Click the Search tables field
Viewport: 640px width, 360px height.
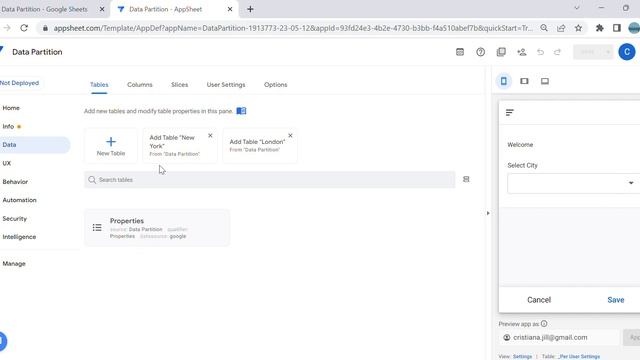269,180
